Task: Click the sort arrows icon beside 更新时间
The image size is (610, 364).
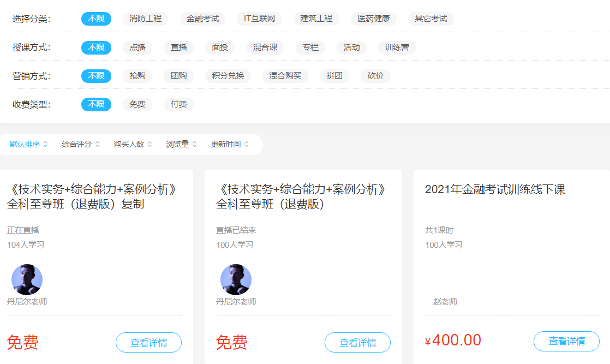Action: [x=247, y=145]
